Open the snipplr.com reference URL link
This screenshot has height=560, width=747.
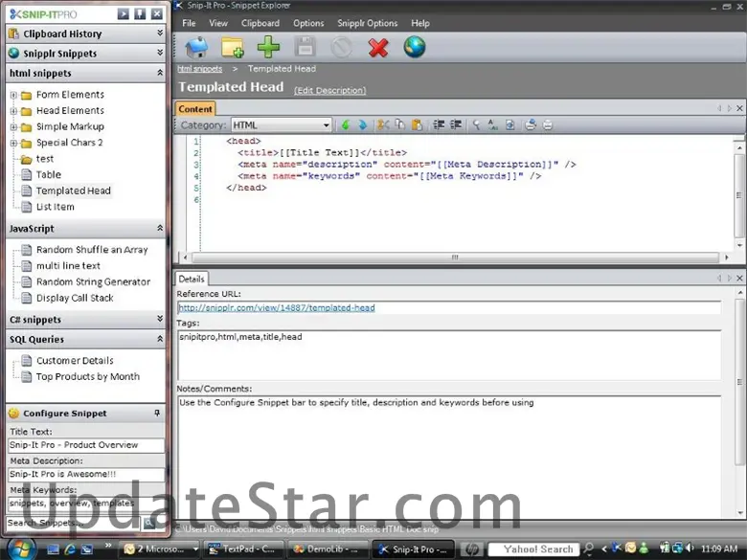[x=276, y=308]
